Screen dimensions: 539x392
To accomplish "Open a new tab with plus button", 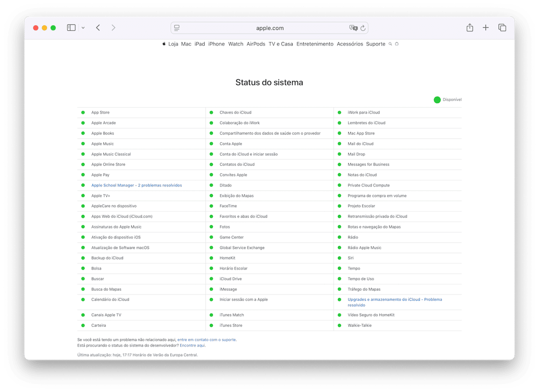I will [486, 28].
